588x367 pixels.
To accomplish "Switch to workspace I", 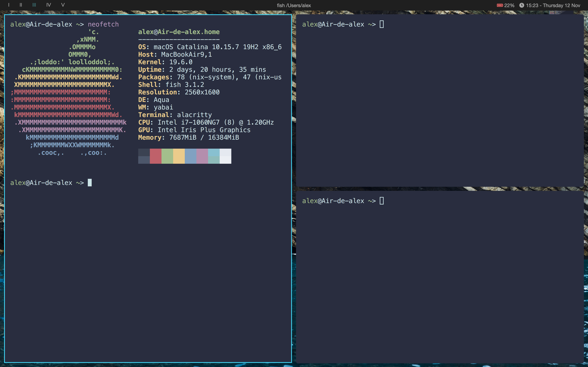I will tap(9, 5).
